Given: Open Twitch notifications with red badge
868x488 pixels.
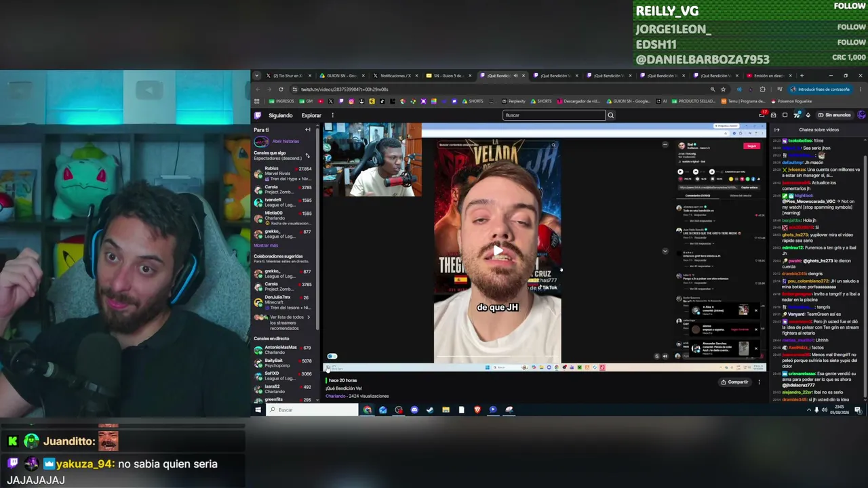Looking at the screenshot, I should point(762,115).
